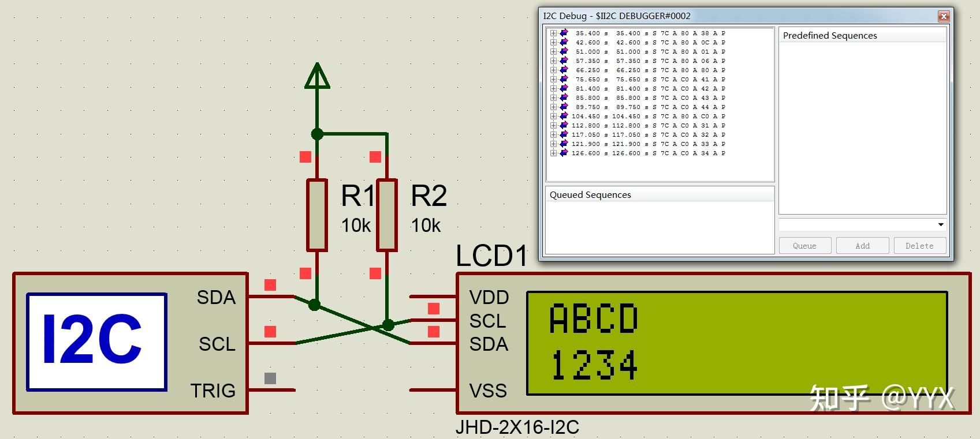This screenshot has height=439, width=980.
Task: Click the R1 reference label
Action: [x=358, y=196]
